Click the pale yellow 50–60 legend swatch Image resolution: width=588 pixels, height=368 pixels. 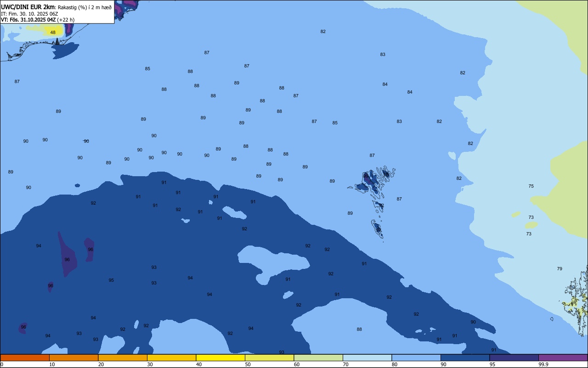point(269,357)
